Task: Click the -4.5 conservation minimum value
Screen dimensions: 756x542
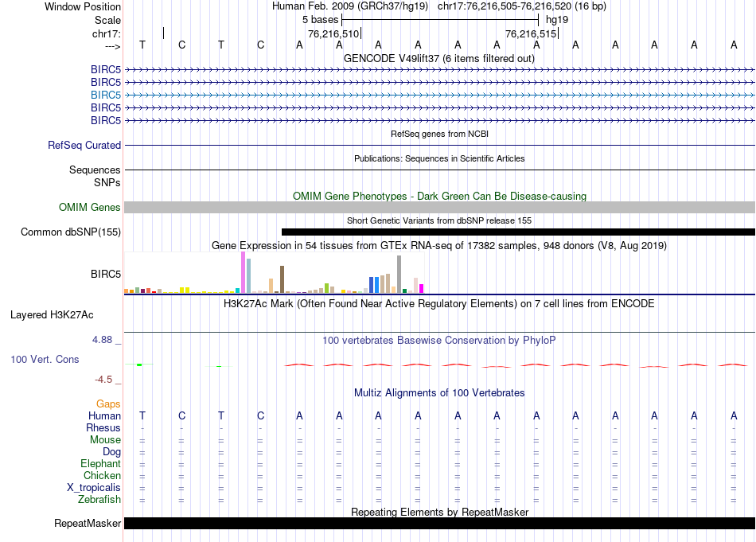Action: click(103, 380)
